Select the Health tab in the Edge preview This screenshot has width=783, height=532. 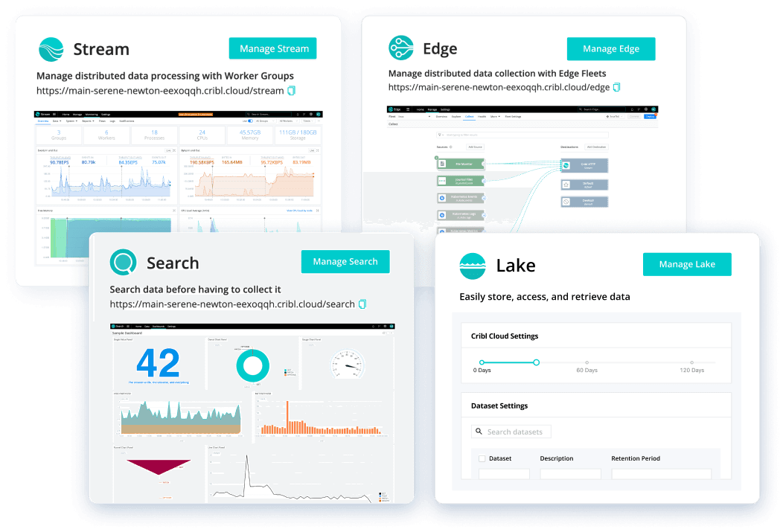click(x=482, y=116)
